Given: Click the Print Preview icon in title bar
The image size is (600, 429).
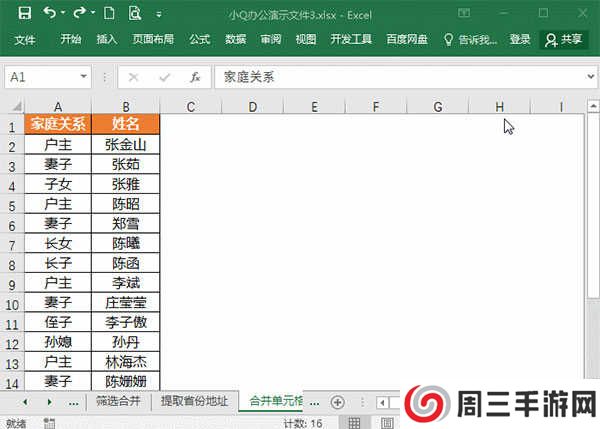Looking at the screenshot, I should coord(133,13).
